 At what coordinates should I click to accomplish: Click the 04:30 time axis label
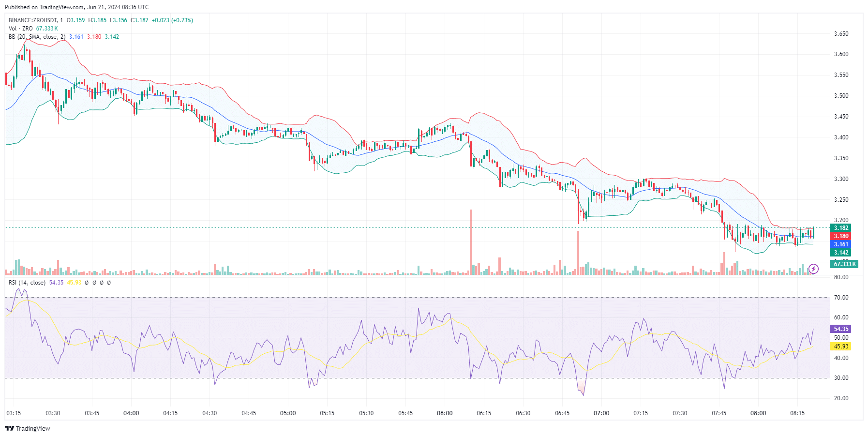point(210,413)
